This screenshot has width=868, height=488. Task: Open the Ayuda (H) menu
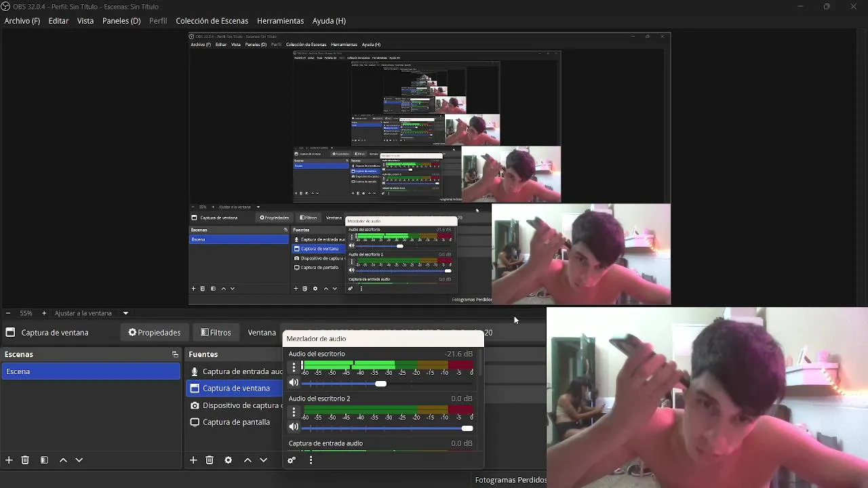point(329,21)
